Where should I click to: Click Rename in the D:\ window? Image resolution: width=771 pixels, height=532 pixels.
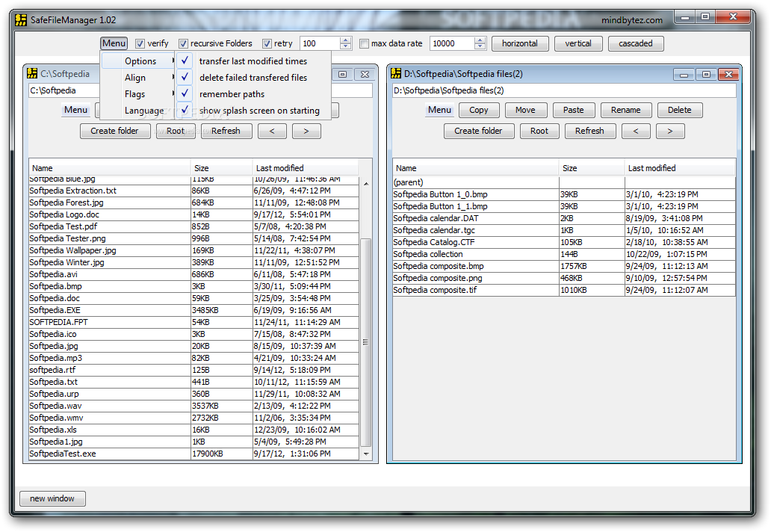pyautogui.click(x=626, y=110)
